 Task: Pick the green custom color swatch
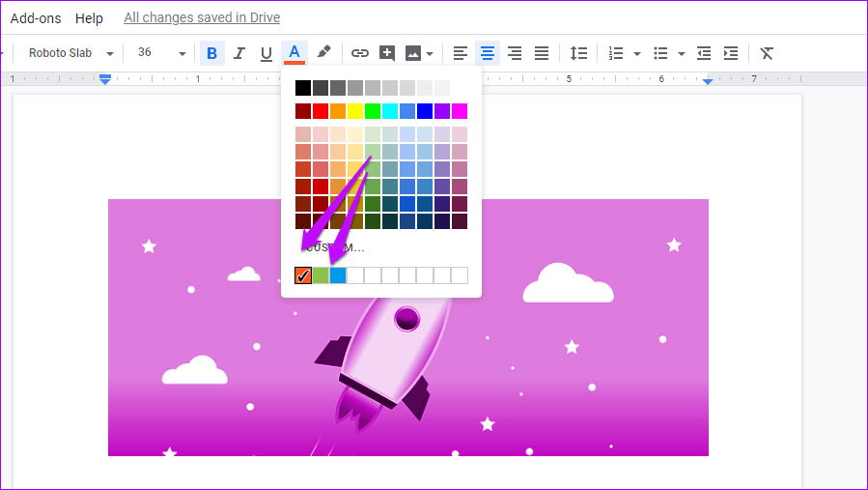(321, 275)
